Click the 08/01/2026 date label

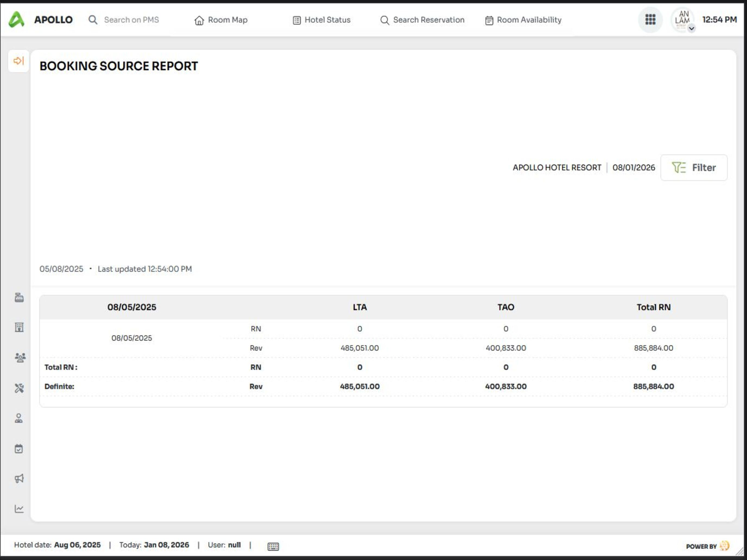tap(634, 167)
